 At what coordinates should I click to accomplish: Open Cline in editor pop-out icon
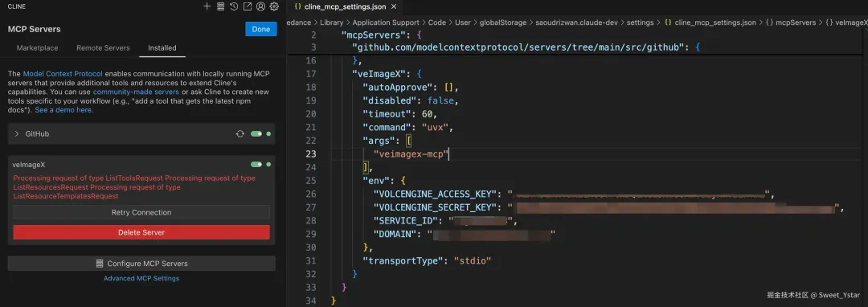point(248,6)
